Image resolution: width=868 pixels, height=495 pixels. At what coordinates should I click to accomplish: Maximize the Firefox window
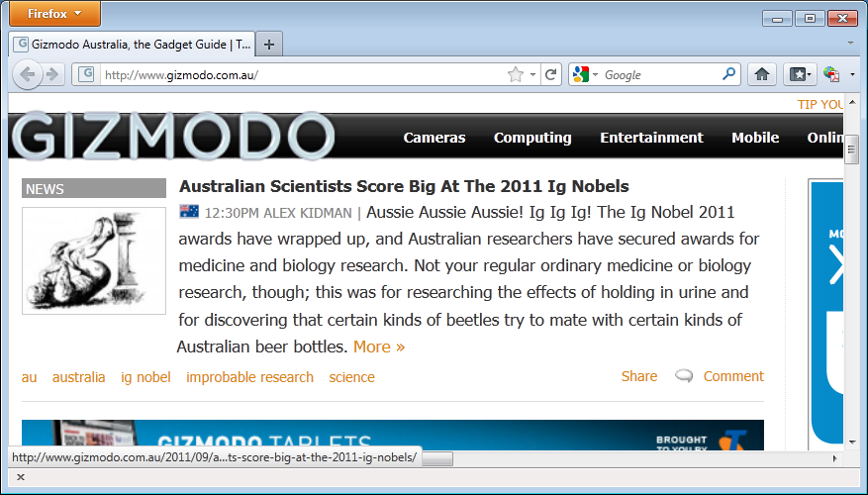click(810, 19)
